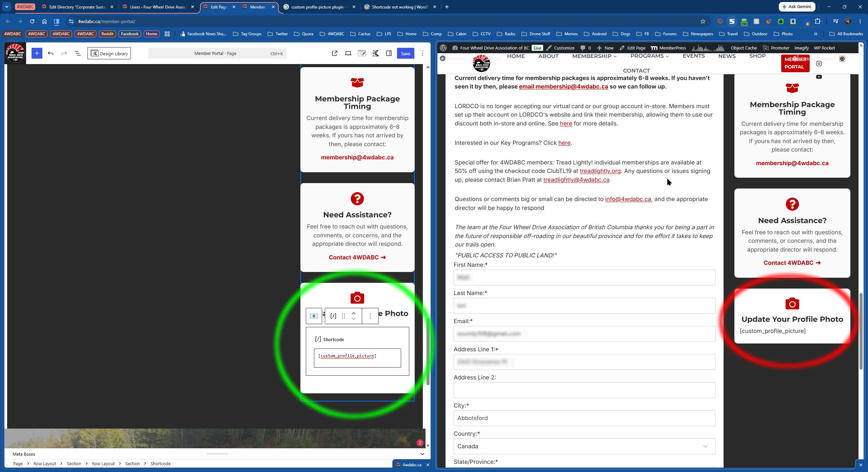This screenshot has height=472, width=868.
Task: Select the Shortcode block type icon
Action: click(x=333, y=316)
